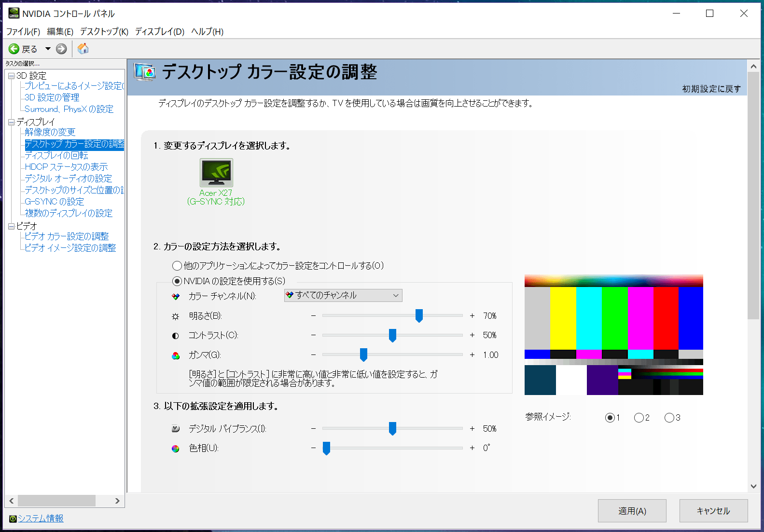
Task: Open HDCP ステータスの表示 tree item
Action: [x=66, y=167]
